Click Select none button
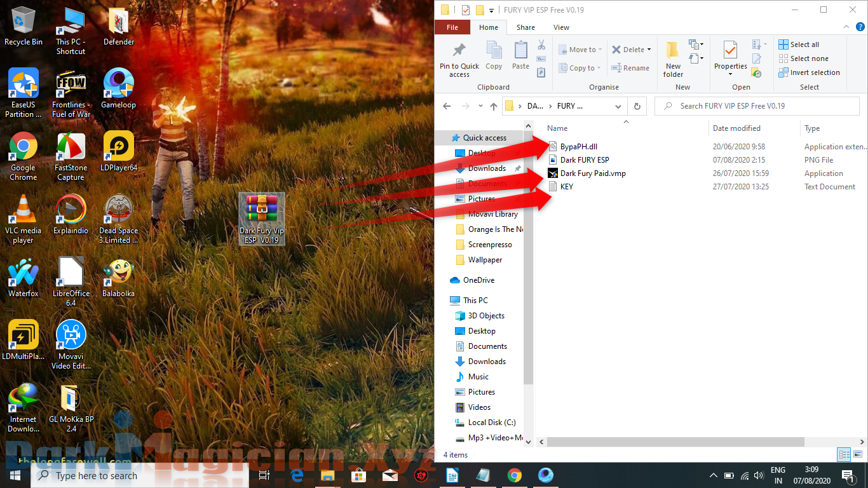The width and height of the screenshot is (868, 488). click(x=804, y=58)
